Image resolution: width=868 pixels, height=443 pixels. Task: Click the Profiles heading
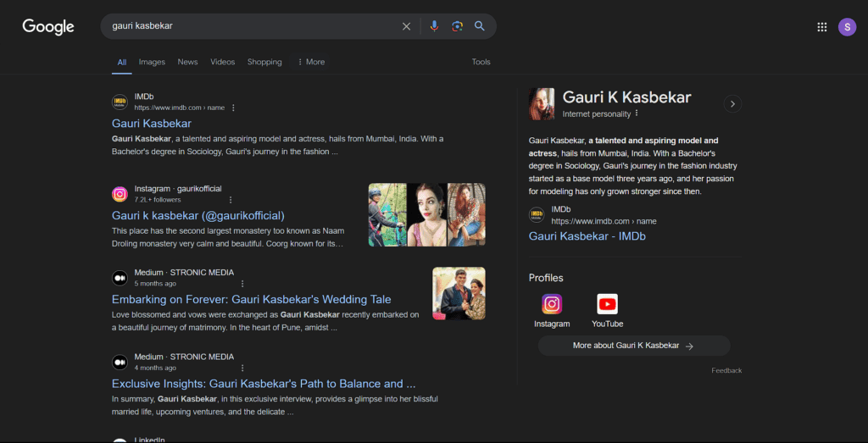coord(546,278)
